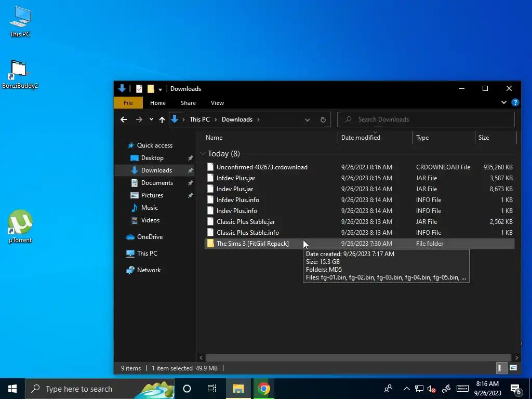This screenshot has width=532, height=399.
Task: Select Indev Plus.jar file
Action: (360, 189)
